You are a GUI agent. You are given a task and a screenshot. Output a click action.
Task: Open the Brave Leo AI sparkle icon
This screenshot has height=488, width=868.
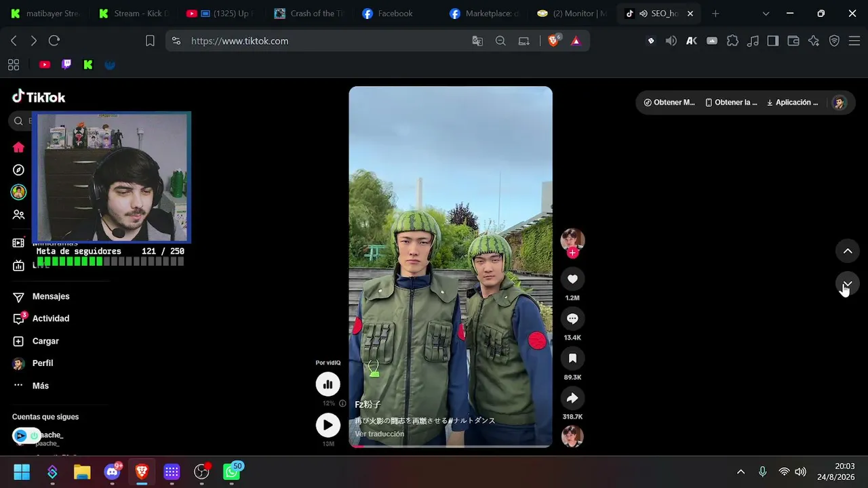pos(814,41)
